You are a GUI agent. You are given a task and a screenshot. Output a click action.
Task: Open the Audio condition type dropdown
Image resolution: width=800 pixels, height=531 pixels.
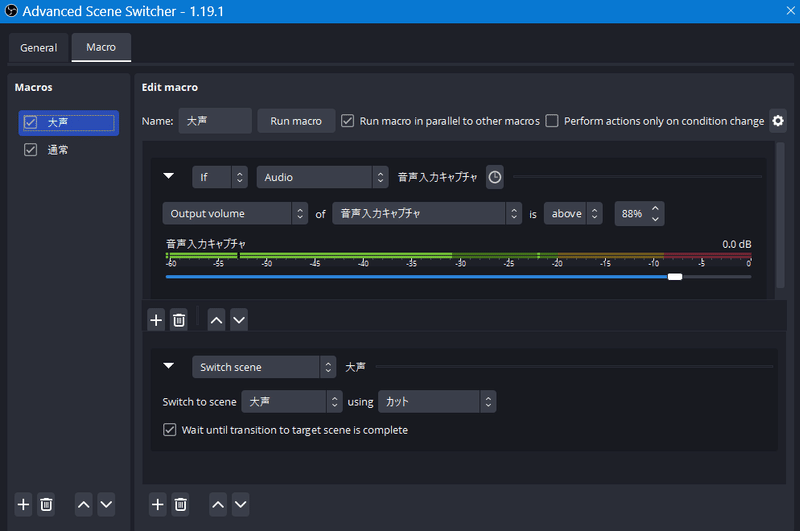pyautogui.click(x=322, y=177)
